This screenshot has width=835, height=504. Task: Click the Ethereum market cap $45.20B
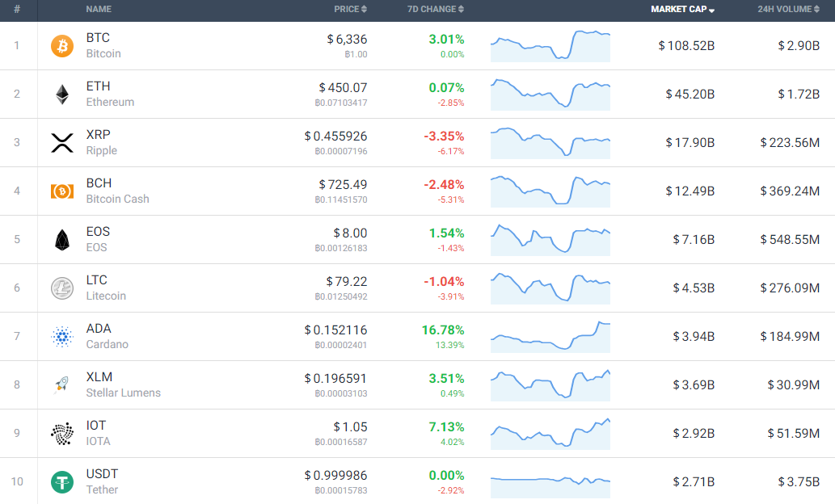(x=690, y=94)
